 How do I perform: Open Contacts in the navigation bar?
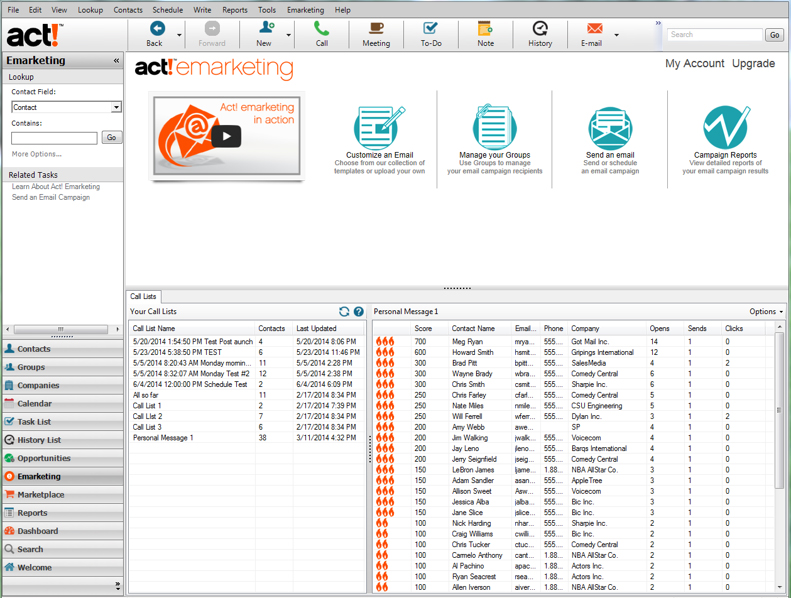63,349
